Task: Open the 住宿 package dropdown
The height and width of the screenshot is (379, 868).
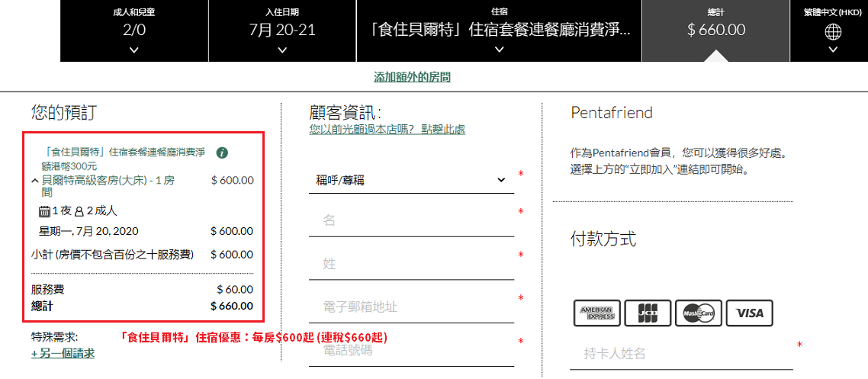Action: 500,31
